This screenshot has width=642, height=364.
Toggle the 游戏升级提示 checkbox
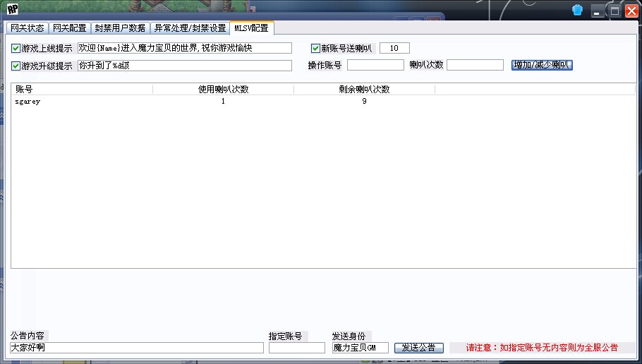click(x=16, y=66)
